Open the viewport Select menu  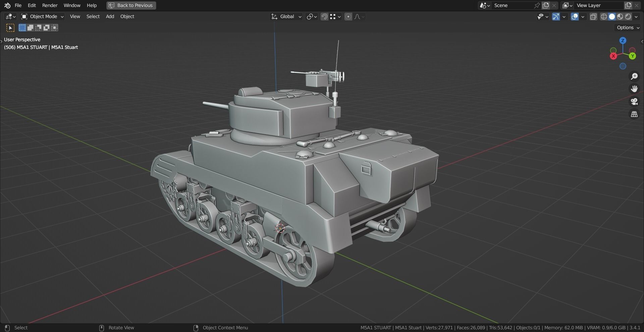pos(93,16)
